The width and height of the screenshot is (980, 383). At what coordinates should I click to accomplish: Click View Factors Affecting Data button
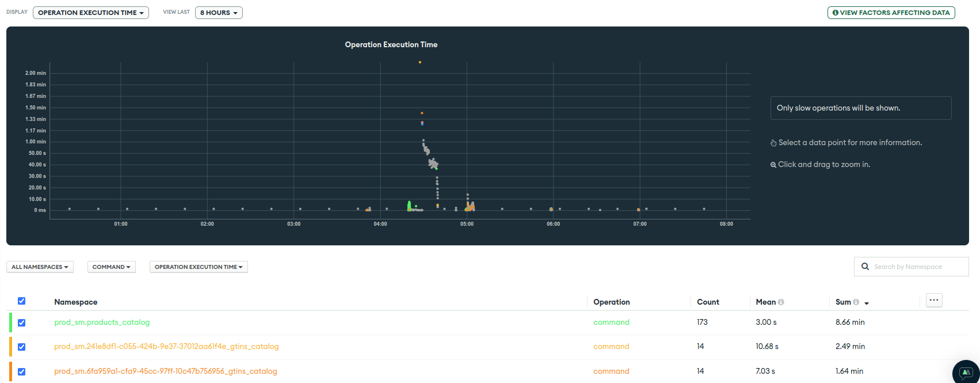click(891, 13)
